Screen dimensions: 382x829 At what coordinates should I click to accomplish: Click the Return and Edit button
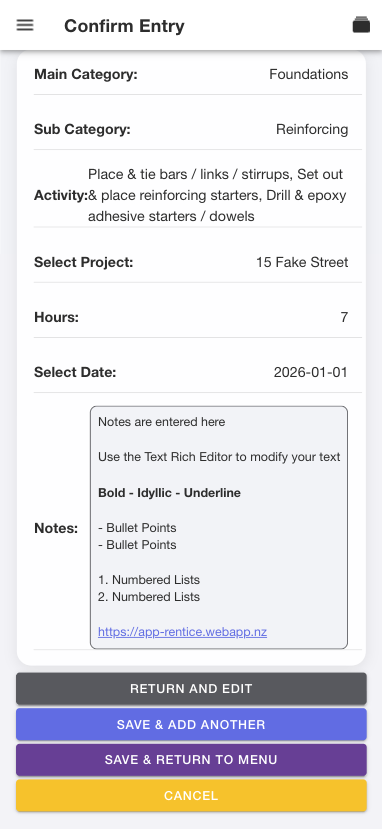point(191,689)
